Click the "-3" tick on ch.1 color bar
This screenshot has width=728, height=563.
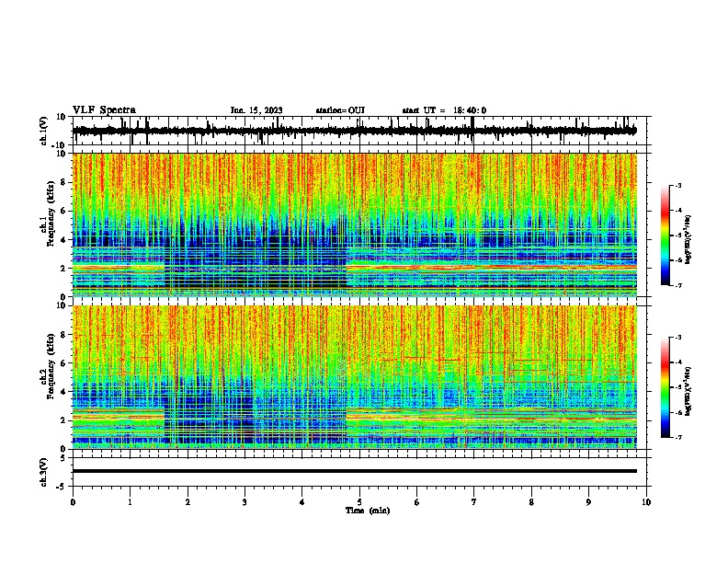[678, 185]
